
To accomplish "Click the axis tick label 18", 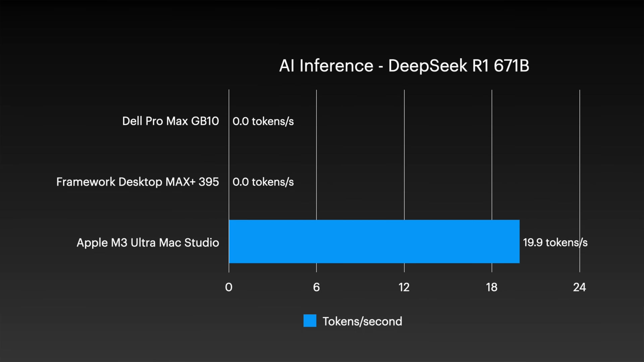I will [x=492, y=287].
